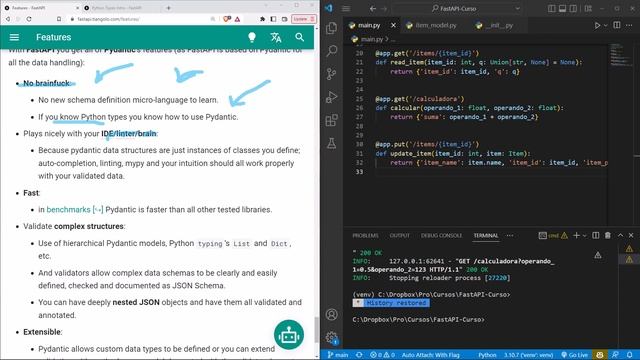
Task: Click the VS Code hamburger menu icon
Action: coord(346,9)
